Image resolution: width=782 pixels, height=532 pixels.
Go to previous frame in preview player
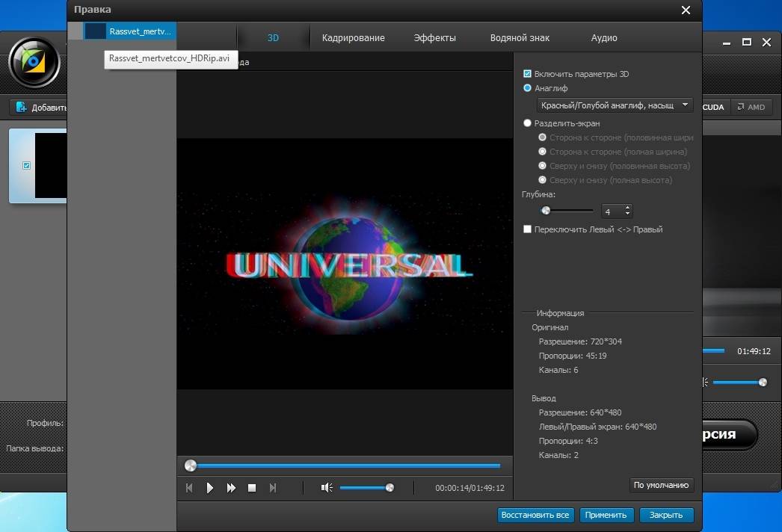pos(189,488)
